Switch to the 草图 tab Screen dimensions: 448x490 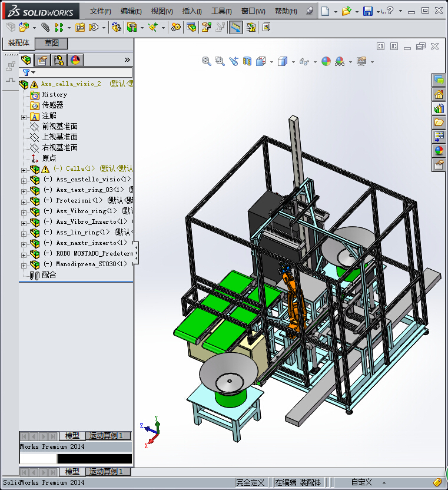(52, 43)
